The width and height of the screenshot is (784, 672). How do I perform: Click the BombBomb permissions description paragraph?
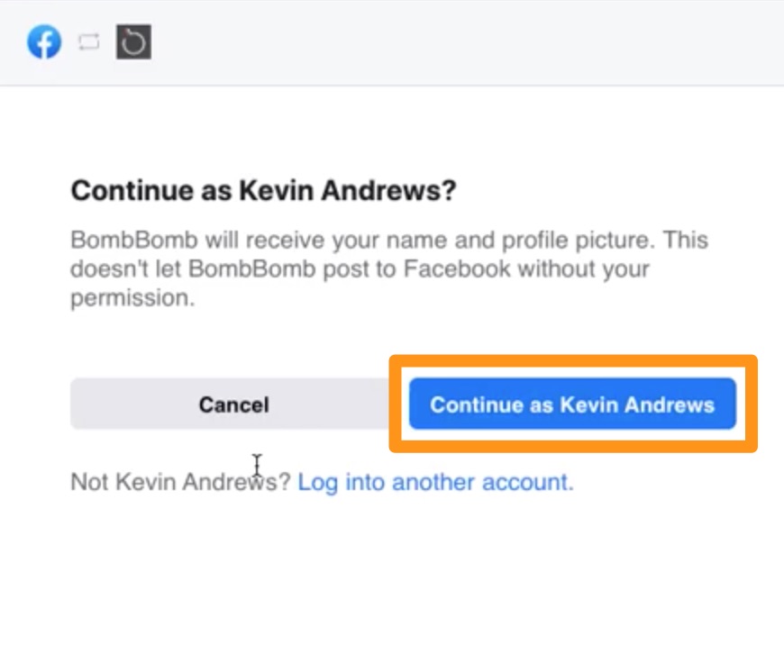click(389, 268)
